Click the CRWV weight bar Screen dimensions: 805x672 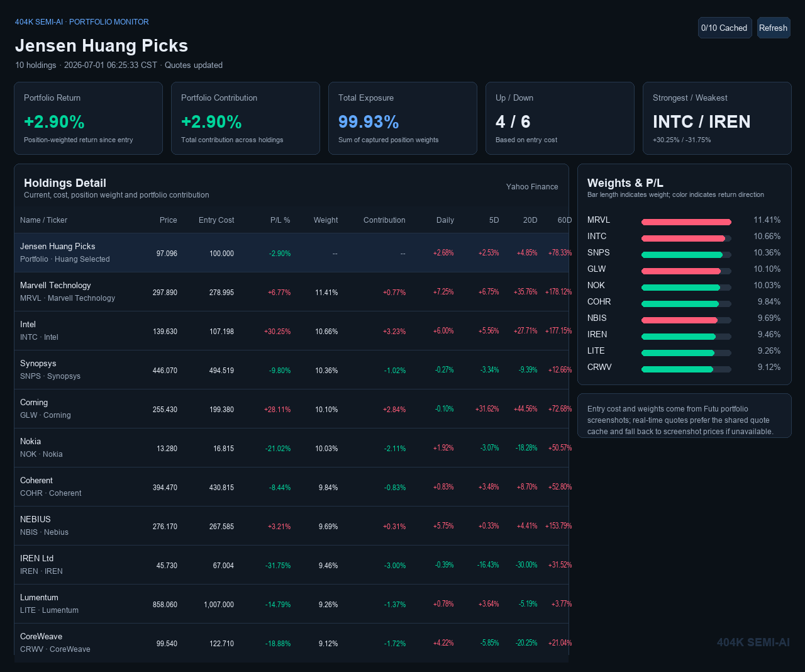tap(686, 369)
